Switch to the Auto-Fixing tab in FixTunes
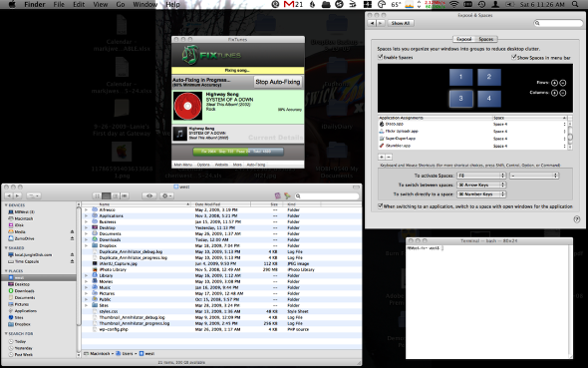 (x=256, y=165)
